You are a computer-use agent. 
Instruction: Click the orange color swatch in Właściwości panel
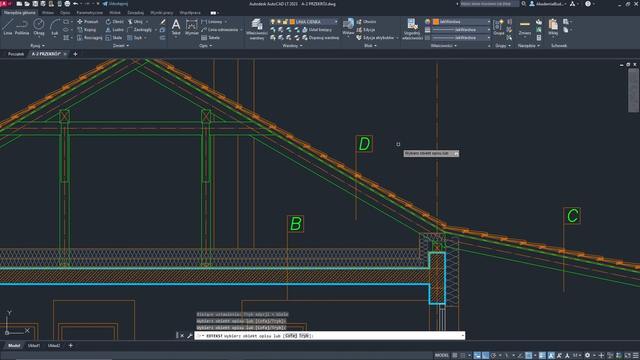(x=436, y=22)
